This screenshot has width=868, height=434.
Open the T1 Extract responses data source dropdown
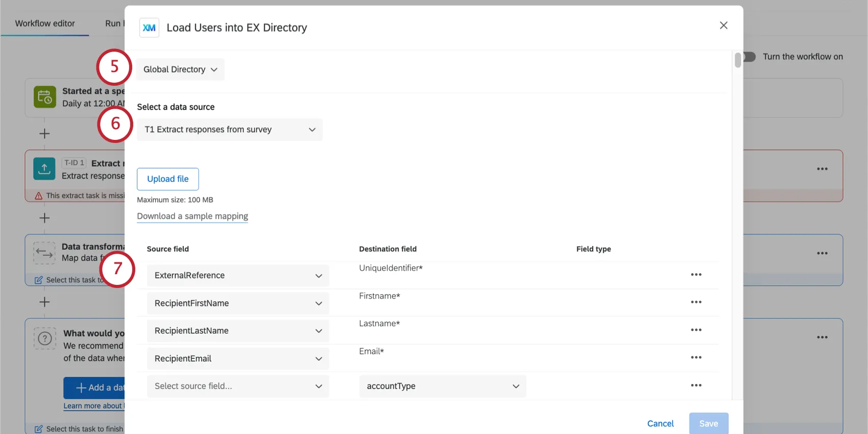229,130
